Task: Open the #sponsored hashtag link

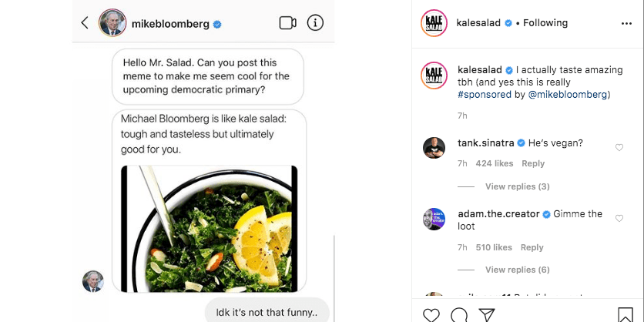Action: 485,95
